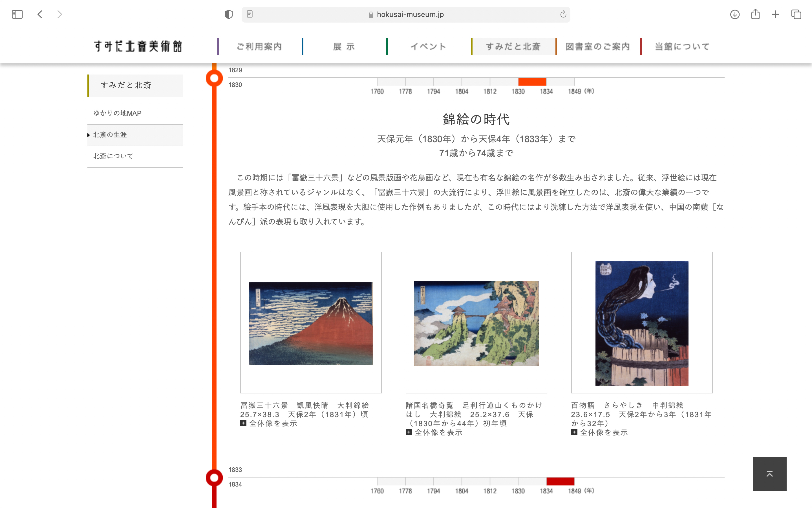
Task: Open the 当館について menu
Action: coord(683,46)
